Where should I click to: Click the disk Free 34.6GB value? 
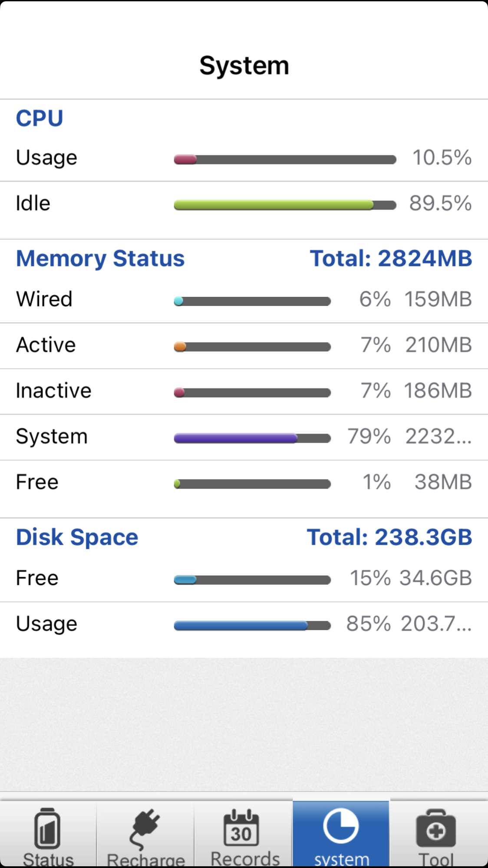(x=435, y=578)
